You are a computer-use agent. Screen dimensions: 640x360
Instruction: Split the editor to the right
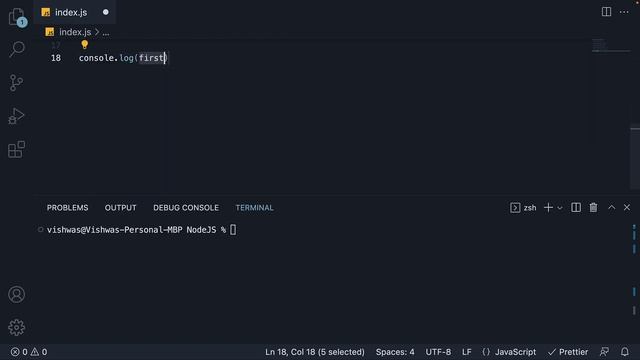click(x=607, y=12)
